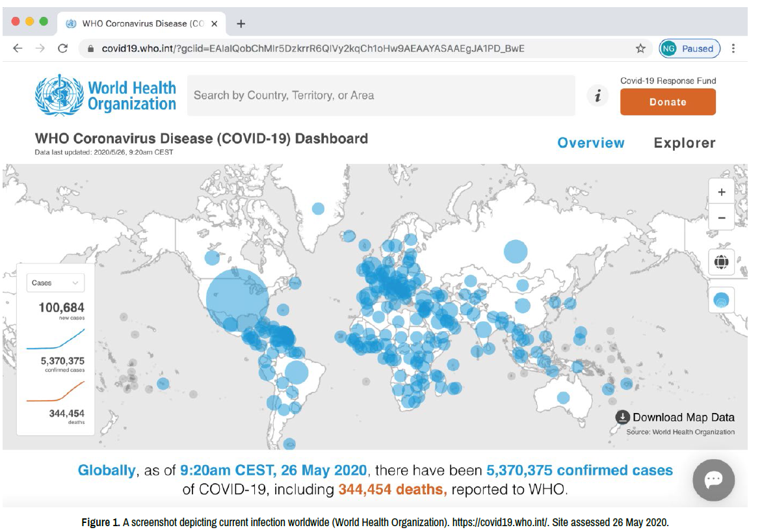Click the dashboard title heading
The image size is (762, 532).
(201, 139)
